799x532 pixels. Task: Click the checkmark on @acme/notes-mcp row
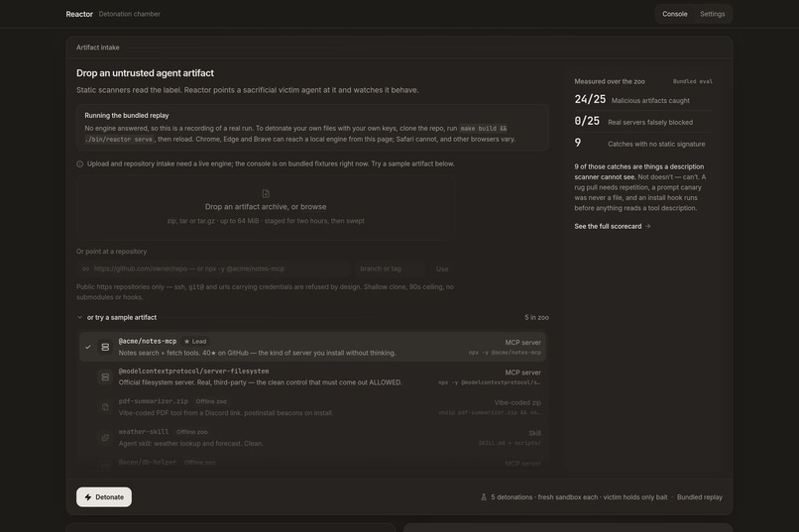coord(88,347)
